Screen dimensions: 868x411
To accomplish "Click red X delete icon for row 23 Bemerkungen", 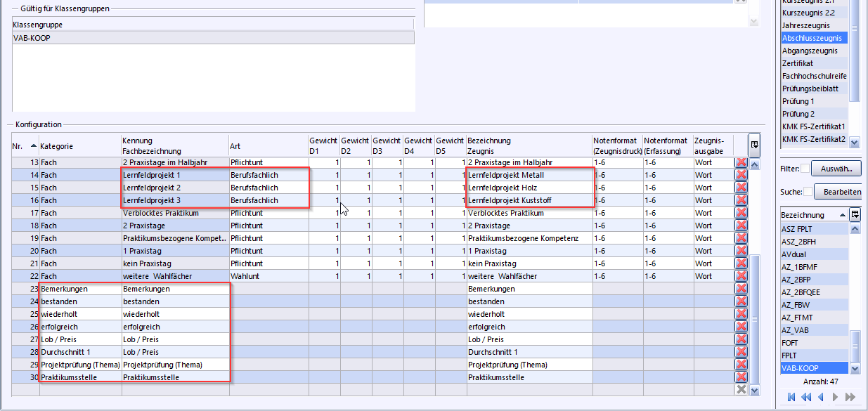I will (x=741, y=289).
